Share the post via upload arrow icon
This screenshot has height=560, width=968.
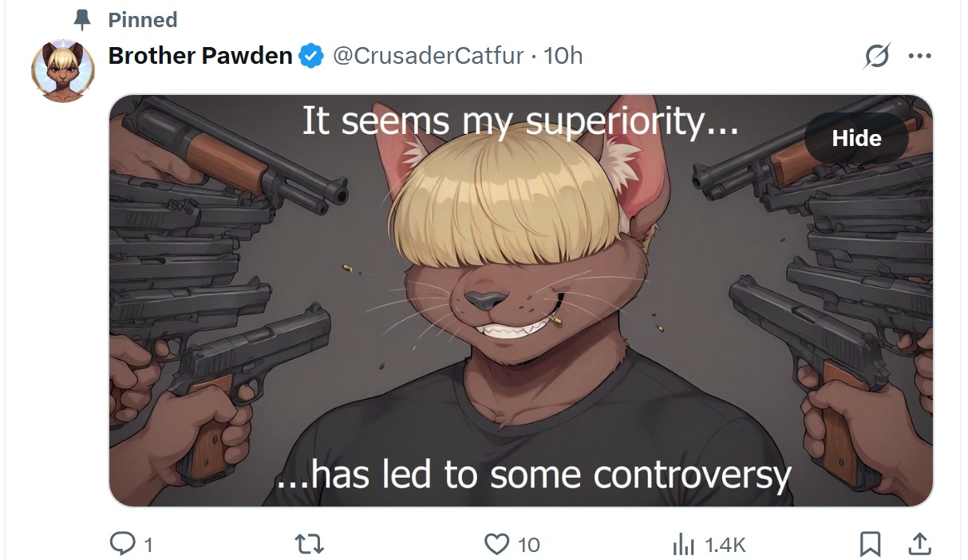pos(919,544)
